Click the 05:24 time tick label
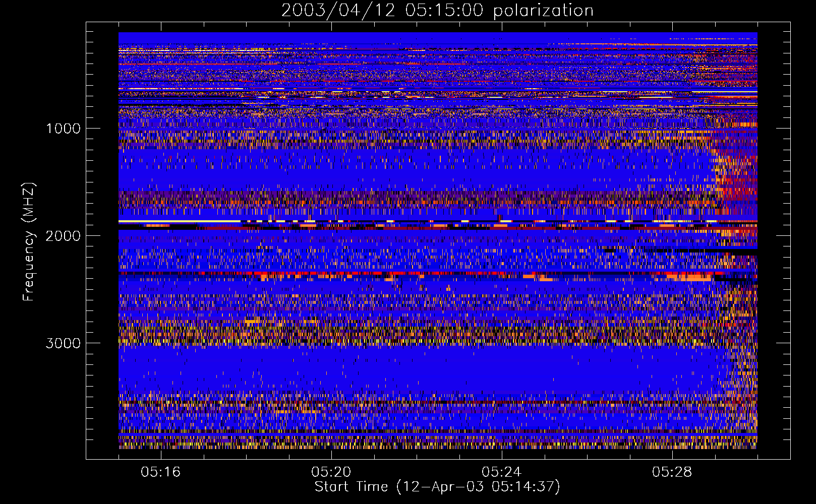The width and height of the screenshot is (816, 504). (x=502, y=472)
